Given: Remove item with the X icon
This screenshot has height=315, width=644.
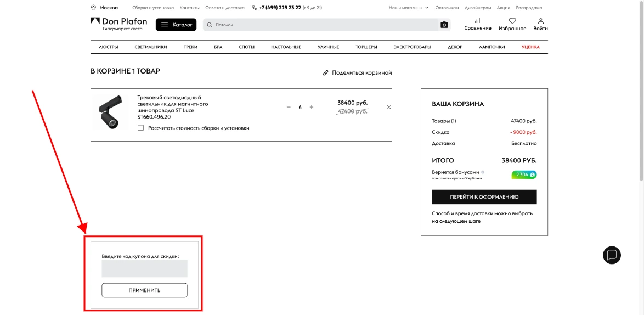Looking at the screenshot, I should coord(389,107).
